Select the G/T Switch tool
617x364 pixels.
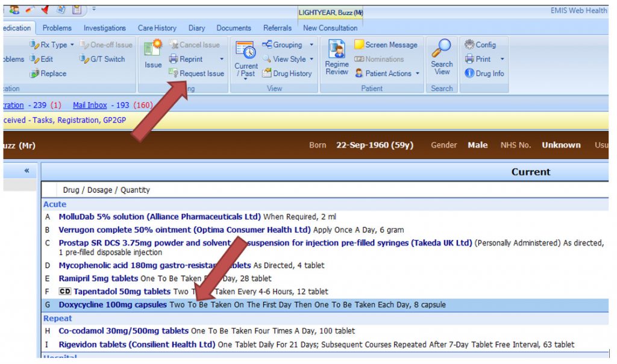(x=102, y=59)
